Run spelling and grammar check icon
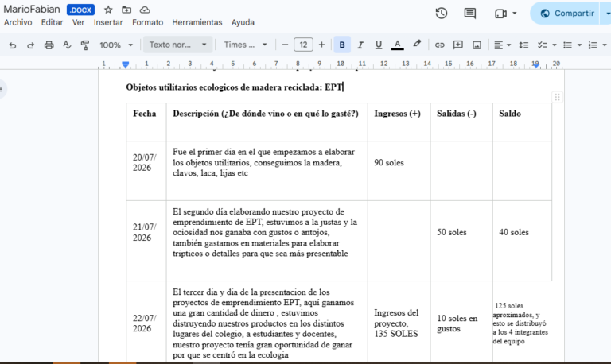Viewport: 611px width, 364px height. pos(67,45)
